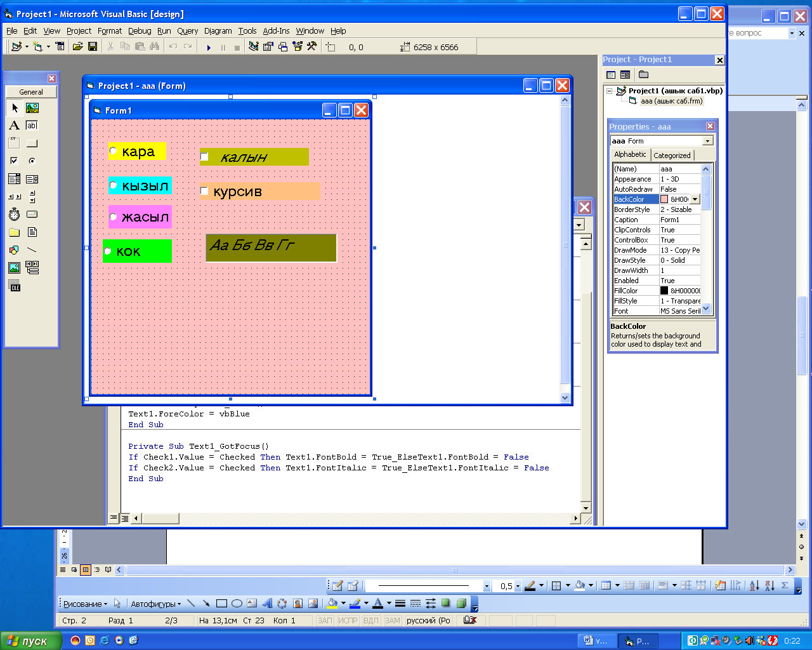
Task: Open Word's Автофигуры dropdown
Action: 155,604
